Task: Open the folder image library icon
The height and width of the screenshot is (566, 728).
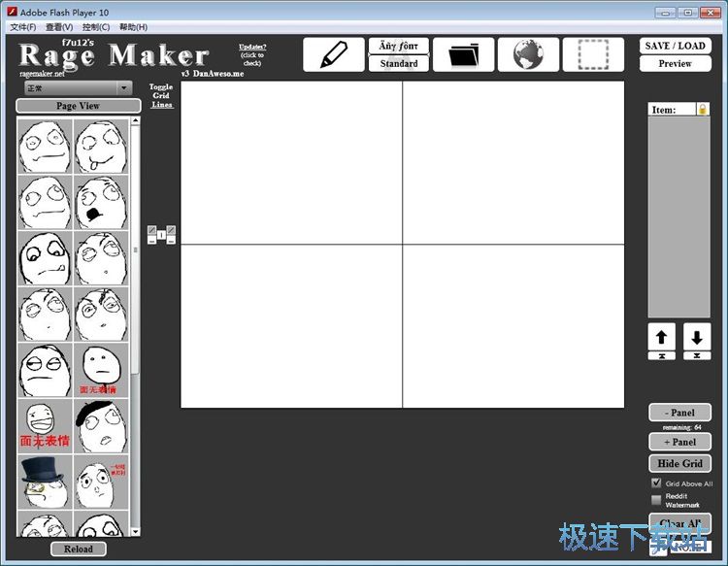Action: [463, 54]
